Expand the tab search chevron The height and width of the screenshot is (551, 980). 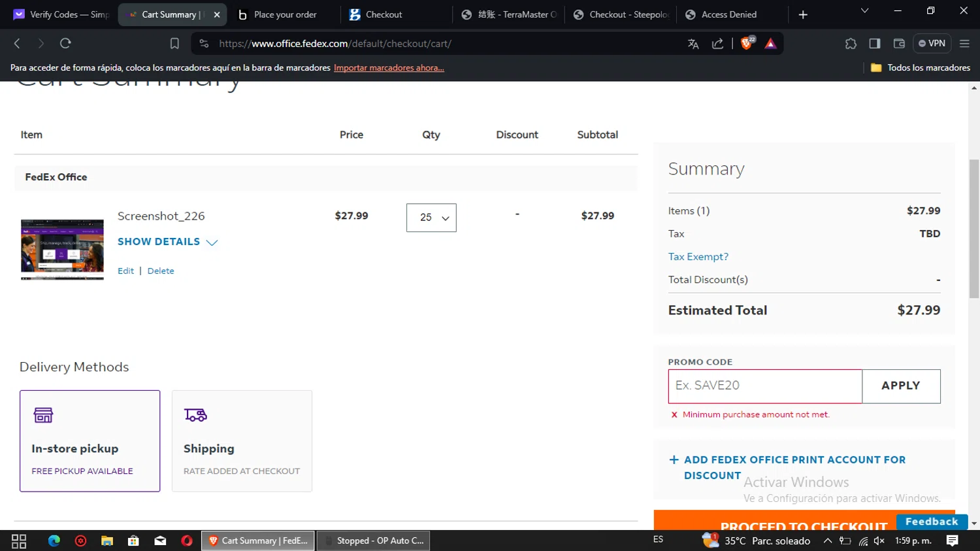(864, 10)
